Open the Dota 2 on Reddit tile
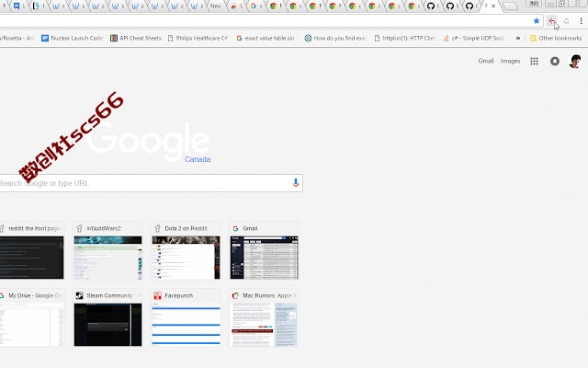 [186, 250]
